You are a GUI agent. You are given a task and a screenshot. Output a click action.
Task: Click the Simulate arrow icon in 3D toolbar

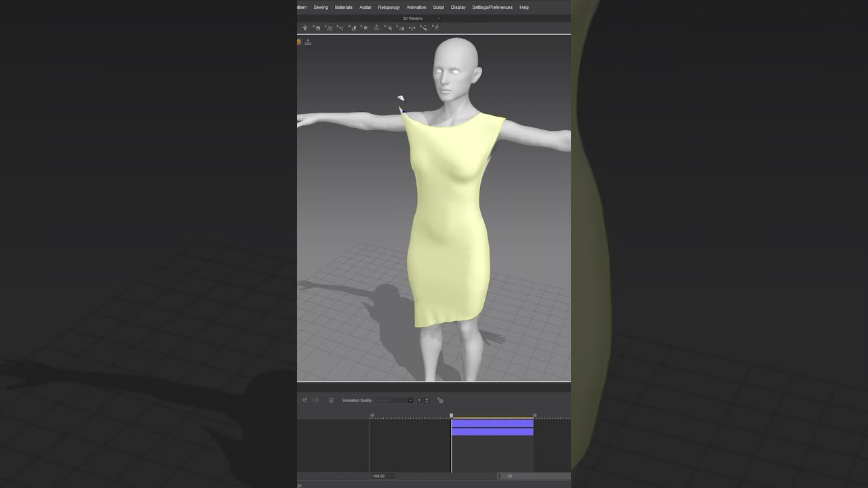(304, 28)
